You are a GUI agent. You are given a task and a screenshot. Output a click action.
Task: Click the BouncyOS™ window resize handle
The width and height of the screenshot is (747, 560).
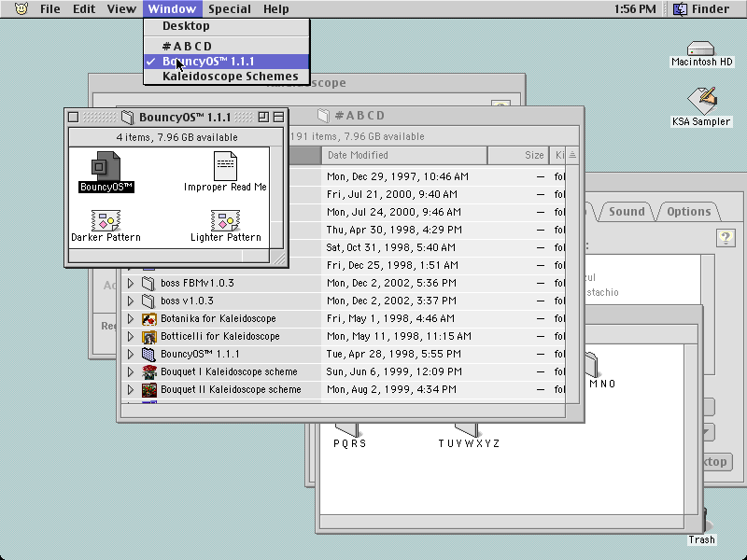[x=277, y=258]
